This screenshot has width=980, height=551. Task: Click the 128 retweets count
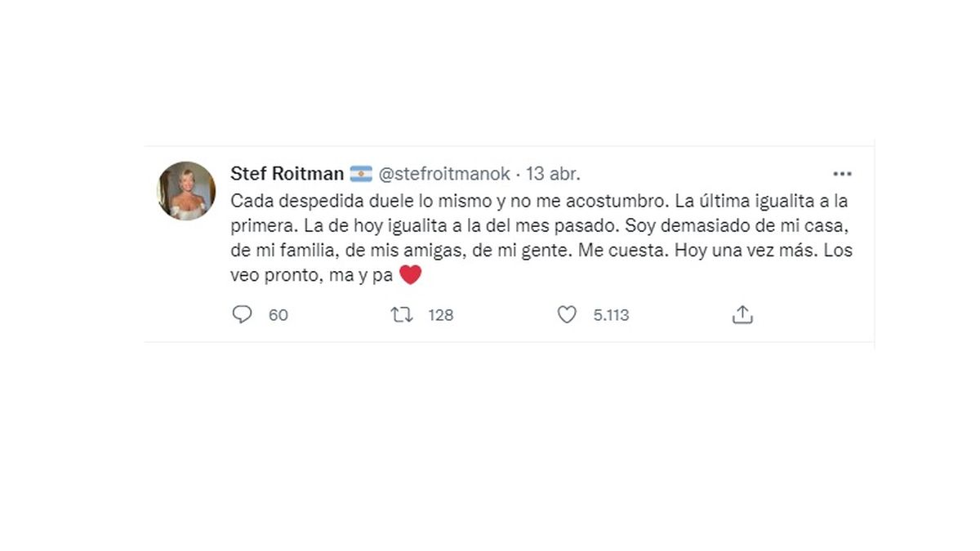tap(440, 315)
